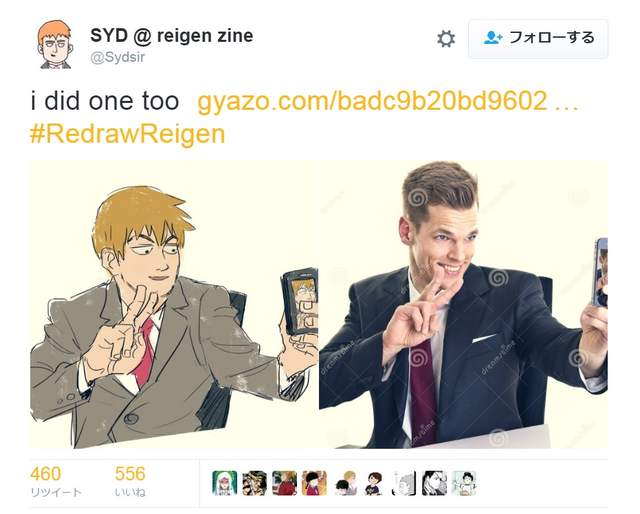Image resolution: width=640 pixels, height=514 pixels.
Task: Open the stock photo selfie image
Action: coord(463,305)
